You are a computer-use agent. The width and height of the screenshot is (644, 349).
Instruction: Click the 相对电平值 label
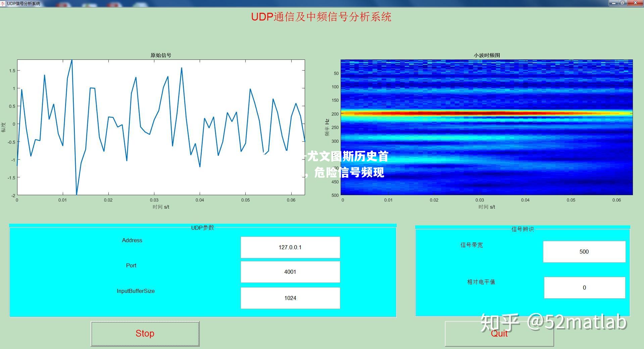[481, 282]
